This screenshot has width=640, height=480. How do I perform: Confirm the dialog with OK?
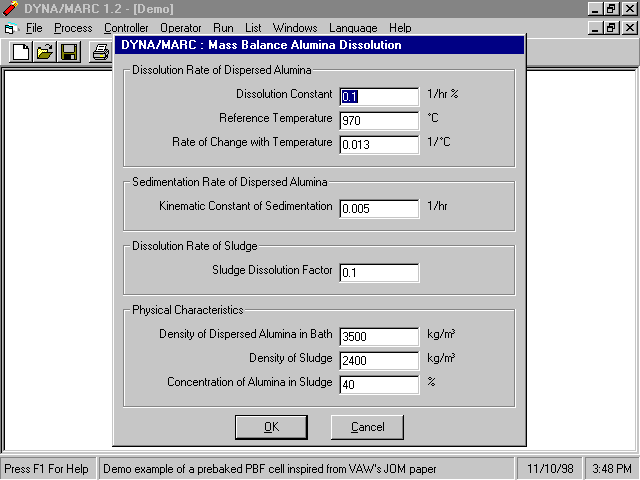(x=271, y=427)
